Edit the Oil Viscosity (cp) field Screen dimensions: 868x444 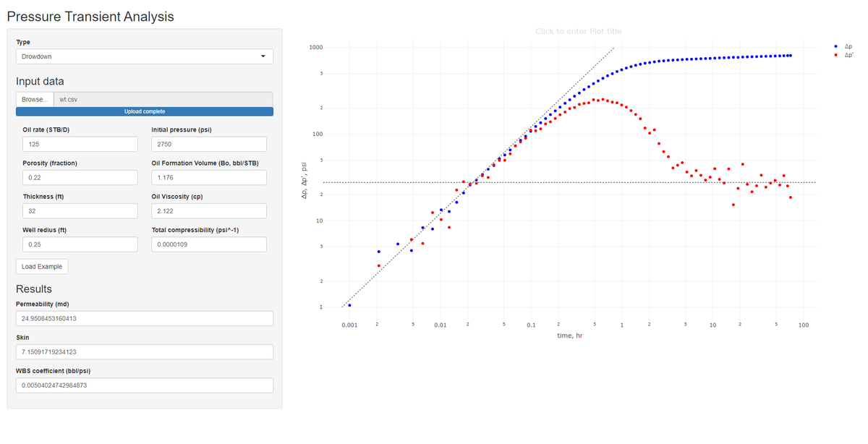(x=209, y=211)
